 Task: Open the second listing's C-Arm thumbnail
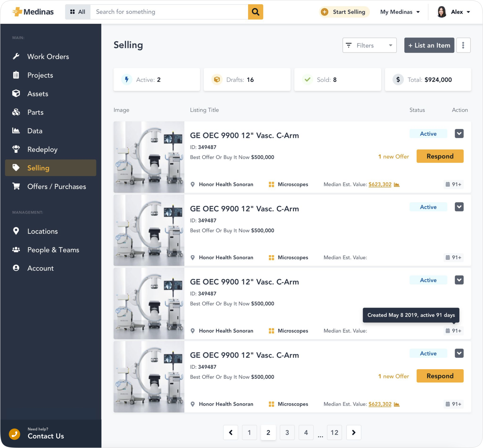(x=149, y=230)
